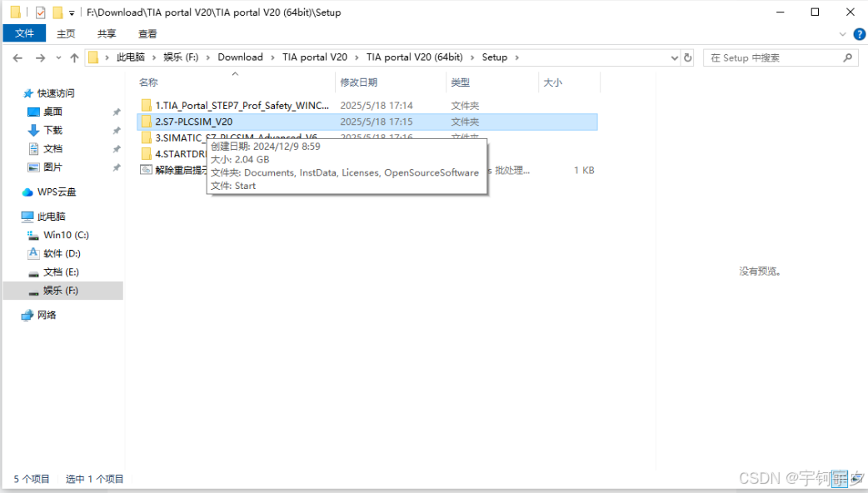The width and height of the screenshot is (868, 493).
Task: Expand the chevron after Download breadcrumb
Action: pos(272,57)
